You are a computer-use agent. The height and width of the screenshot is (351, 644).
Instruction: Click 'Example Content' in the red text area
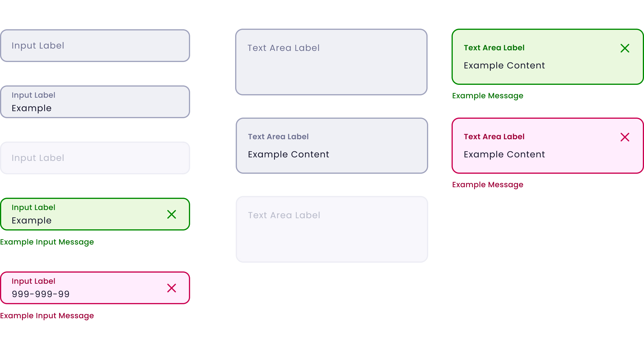tap(504, 154)
